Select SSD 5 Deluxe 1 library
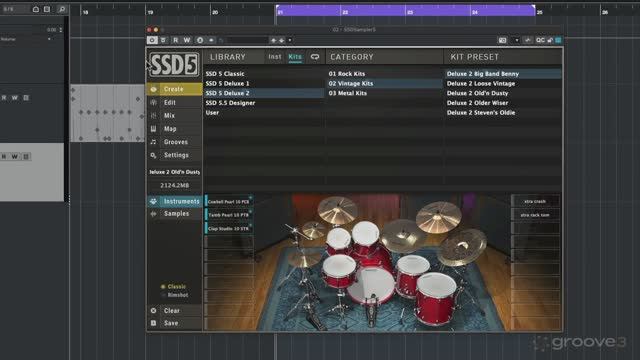The height and width of the screenshot is (360, 640). point(264,84)
